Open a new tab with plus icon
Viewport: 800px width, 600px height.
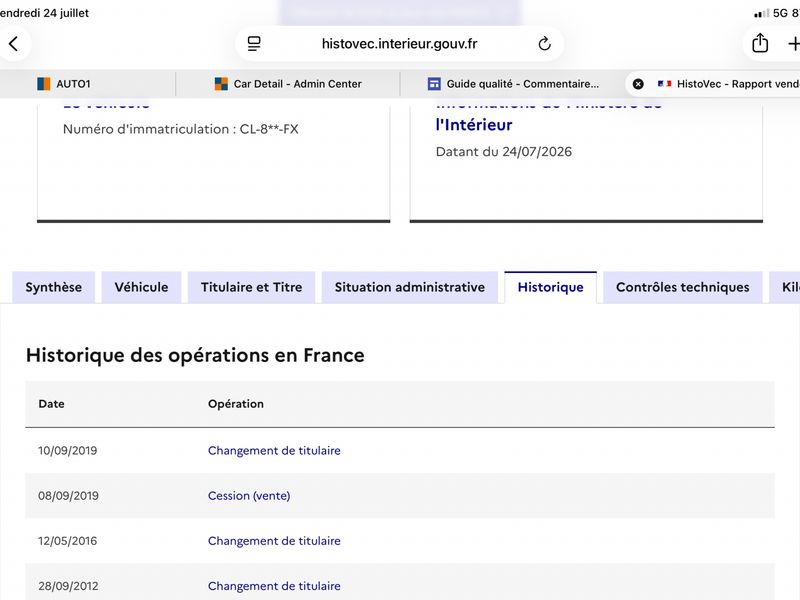point(793,44)
